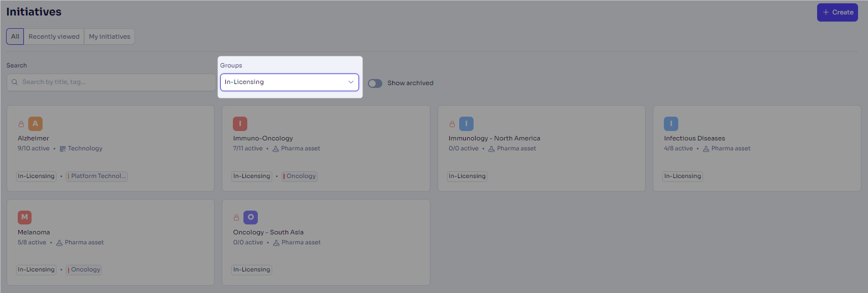Open the Alzheimer initiative title
Screen dimensions: 868x293
[x=33, y=138]
